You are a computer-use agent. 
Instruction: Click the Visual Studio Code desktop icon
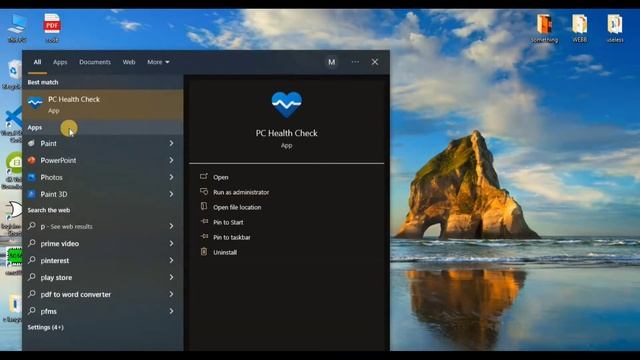pos(12,123)
